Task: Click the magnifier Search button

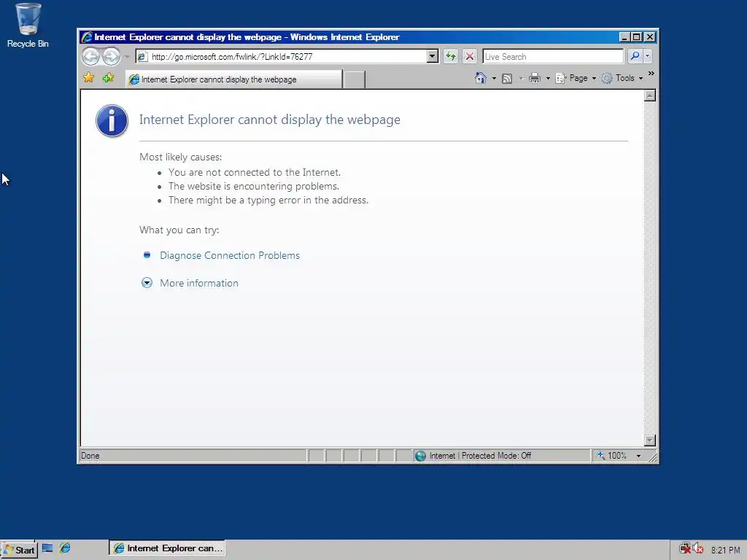Action: coord(635,56)
